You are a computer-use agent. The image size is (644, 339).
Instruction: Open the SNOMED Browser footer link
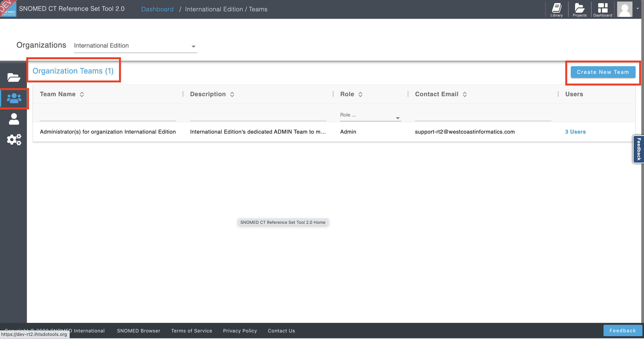tap(138, 331)
